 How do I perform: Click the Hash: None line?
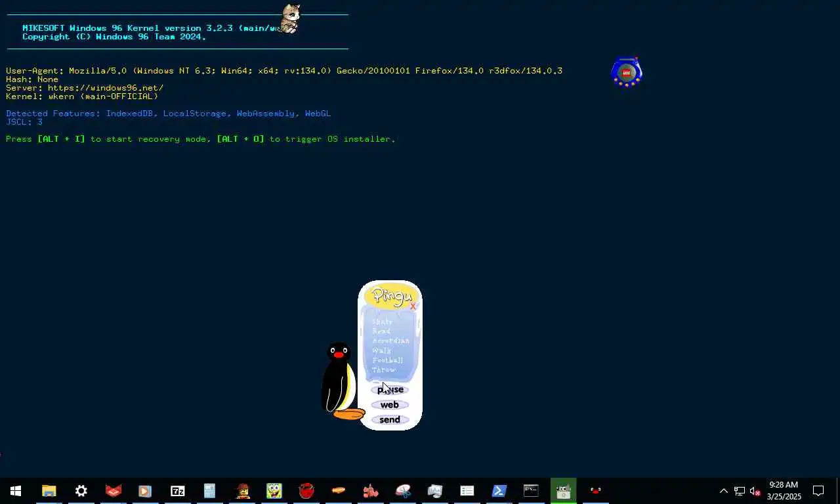(x=32, y=79)
